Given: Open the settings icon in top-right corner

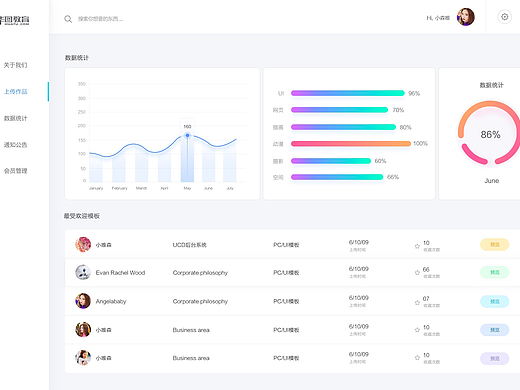Looking at the screenshot, I should (505, 17).
